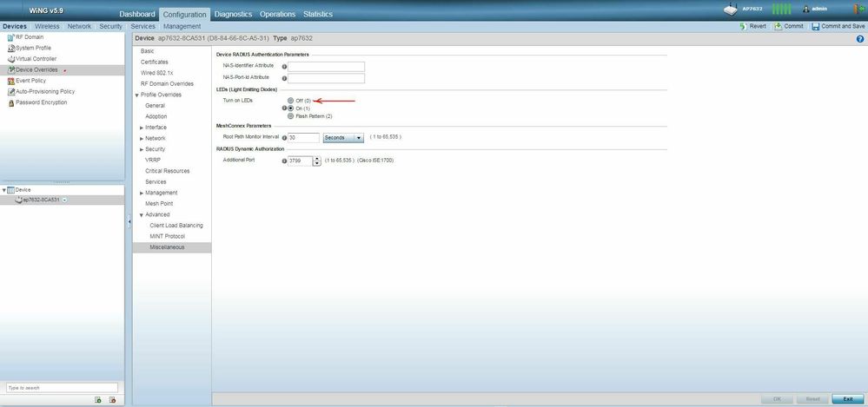Image resolution: width=868 pixels, height=407 pixels.
Task: Open the Security sub-menu in the top bar
Action: pyautogui.click(x=110, y=26)
